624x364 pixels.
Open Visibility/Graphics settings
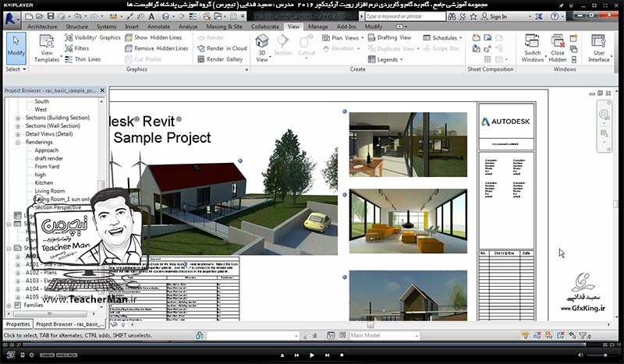click(x=93, y=37)
